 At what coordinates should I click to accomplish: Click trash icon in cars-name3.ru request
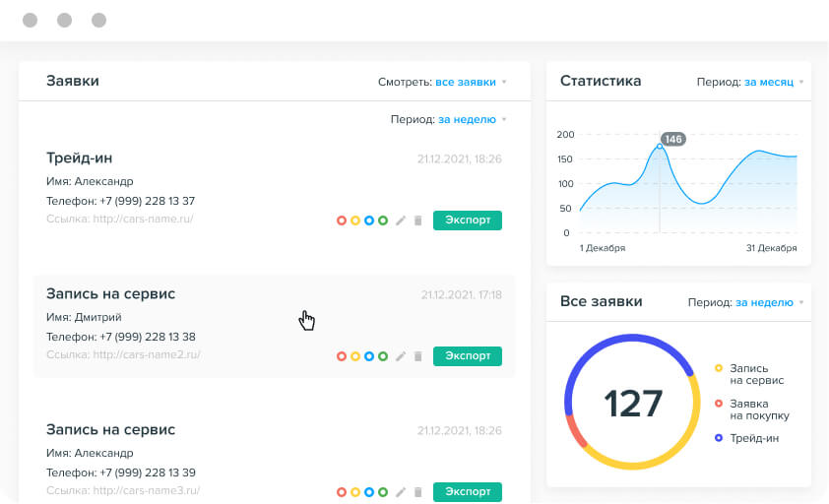tap(417, 492)
